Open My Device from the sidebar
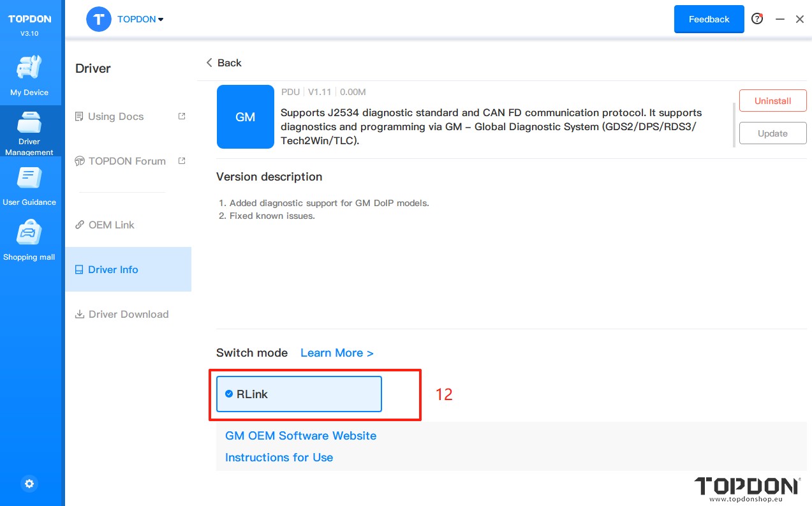 pos(29,75)
